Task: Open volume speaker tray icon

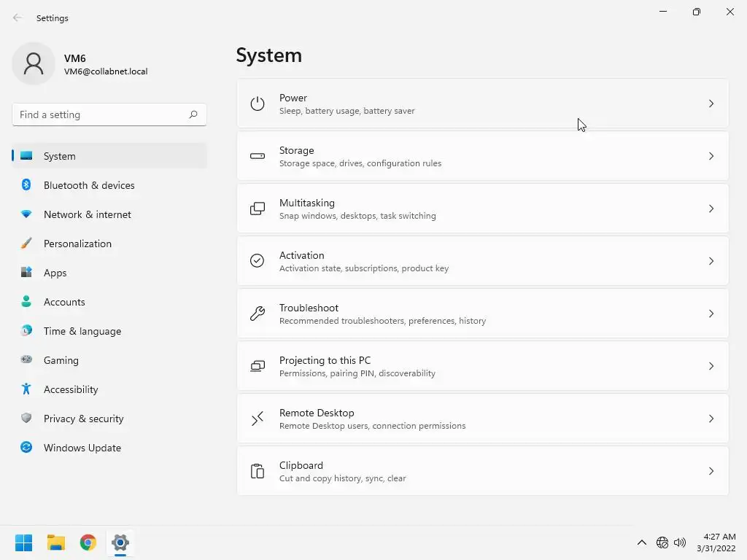Action: [680, 542]
